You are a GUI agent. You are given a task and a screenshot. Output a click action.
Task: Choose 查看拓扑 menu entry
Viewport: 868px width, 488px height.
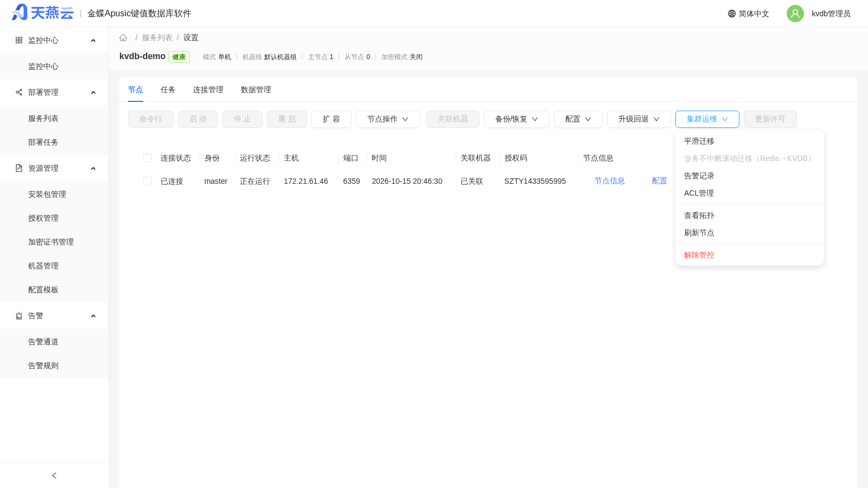pos(750,215)
